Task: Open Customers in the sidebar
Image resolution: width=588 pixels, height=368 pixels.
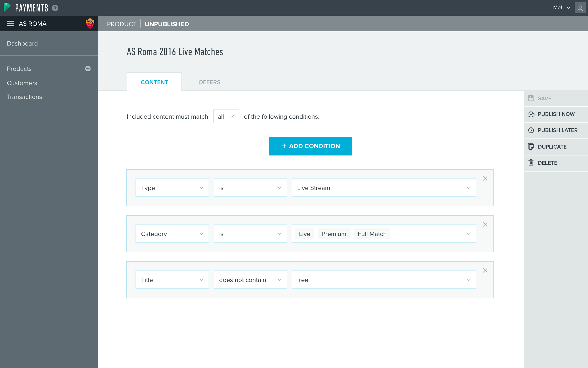Action: tap(22, 83)
